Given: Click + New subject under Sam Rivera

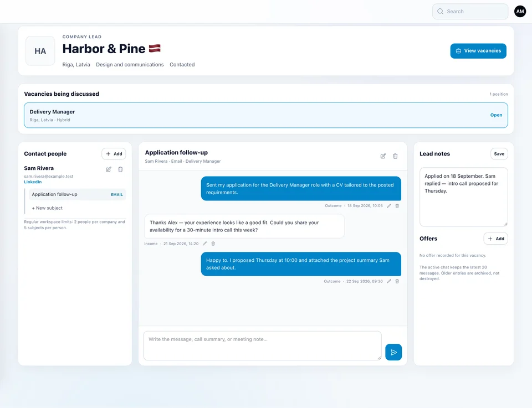Looking at the screenshot, I should 47,208.
